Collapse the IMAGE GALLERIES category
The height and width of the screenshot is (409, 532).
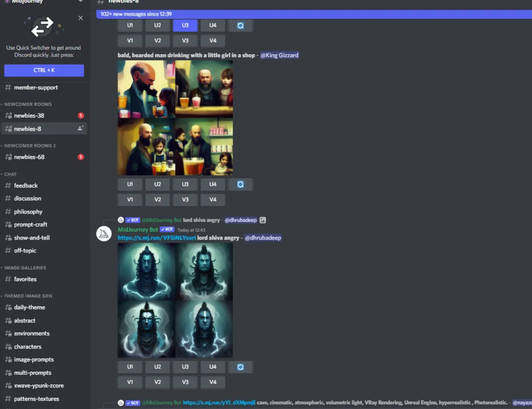click(x=25, y=268)
